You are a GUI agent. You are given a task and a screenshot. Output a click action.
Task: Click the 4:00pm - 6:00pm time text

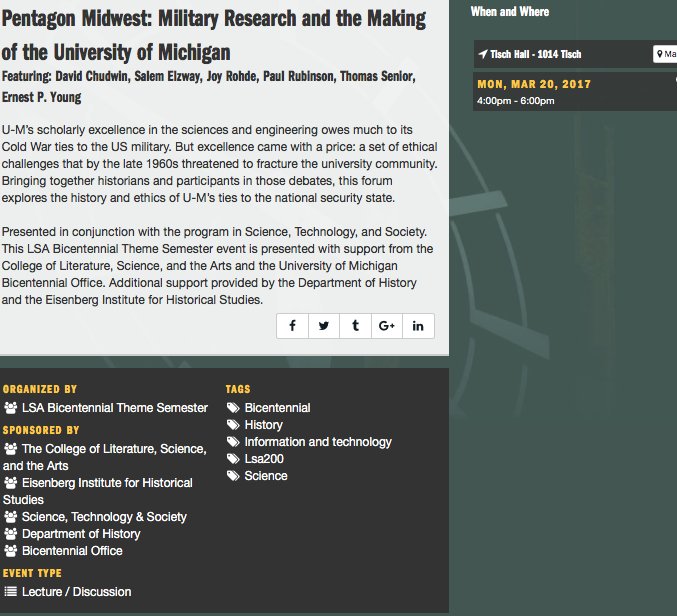(x=516, y=101)
